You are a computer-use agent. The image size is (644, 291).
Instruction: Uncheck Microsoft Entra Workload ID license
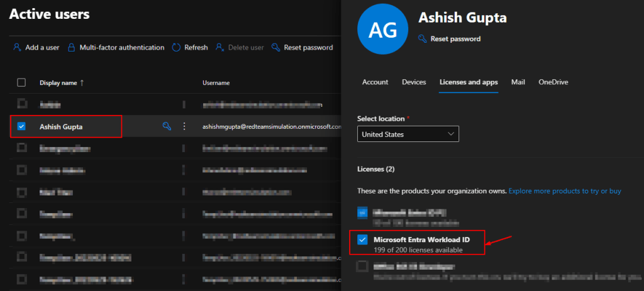pos(362,239)
